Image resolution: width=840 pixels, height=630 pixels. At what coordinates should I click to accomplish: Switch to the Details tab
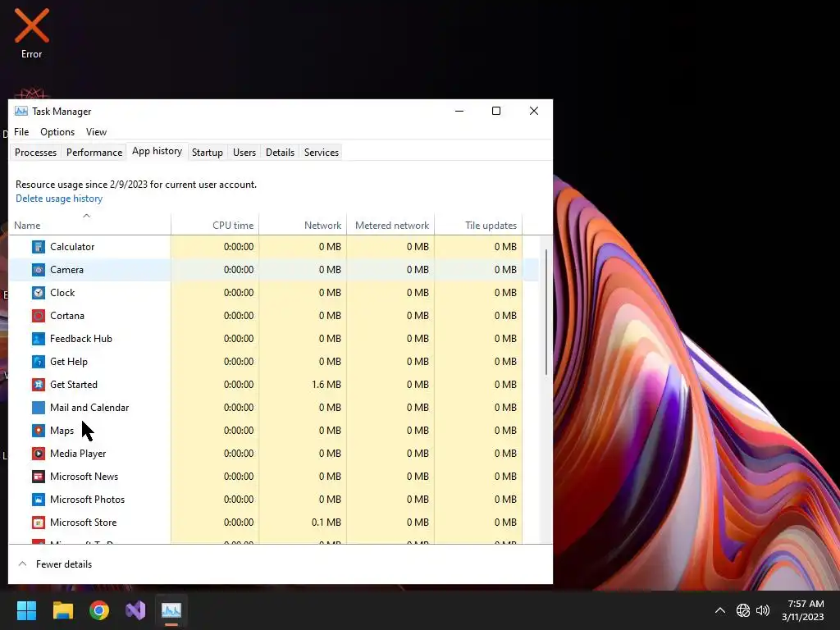pyautogui.click(x=281, y=152)
